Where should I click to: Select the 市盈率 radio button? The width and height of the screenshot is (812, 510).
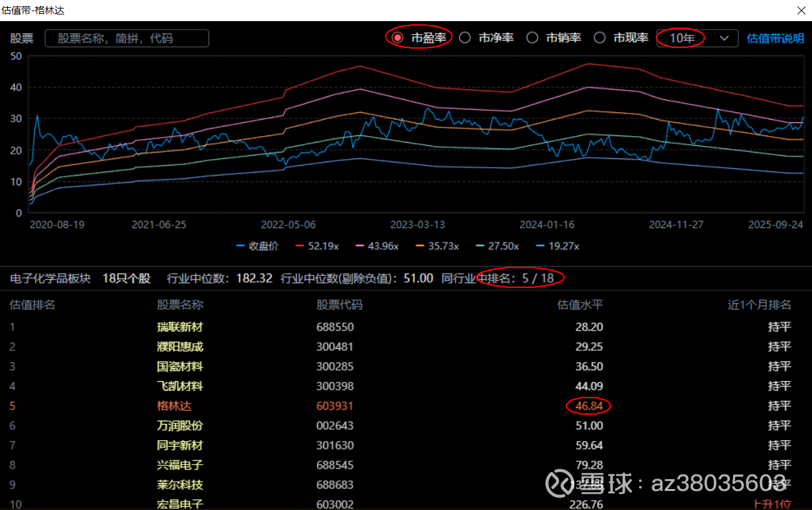pyautogui.click(x=398, y=38)
